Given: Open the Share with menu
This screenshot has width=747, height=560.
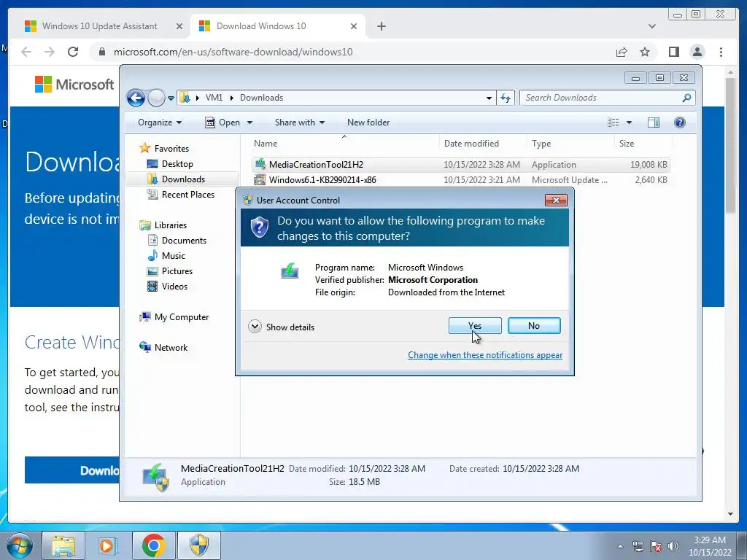Looking at the screenshot, I should [x=300, y=122].
